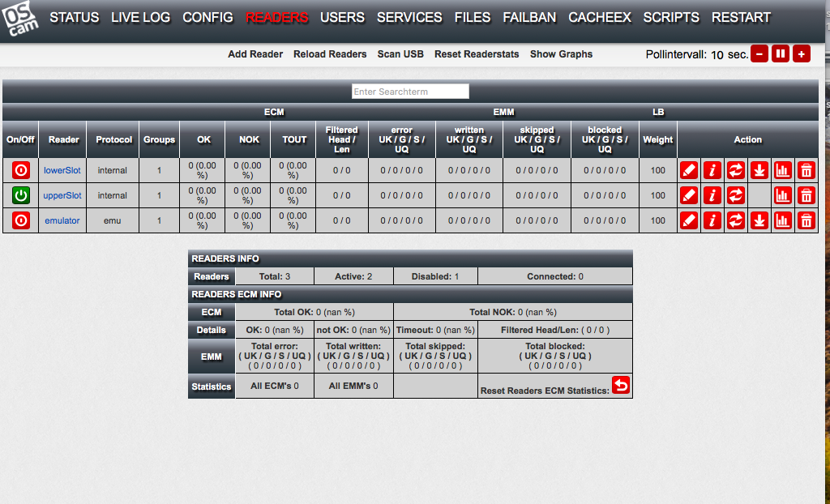Toggle emulator reader power button
The image size is (830, 504).
[x=21, y=220]
